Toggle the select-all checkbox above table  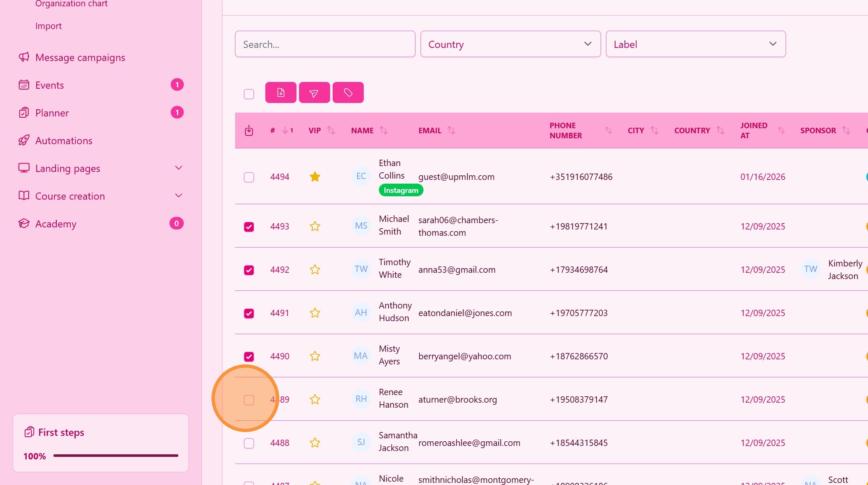(x=249, y=94)
